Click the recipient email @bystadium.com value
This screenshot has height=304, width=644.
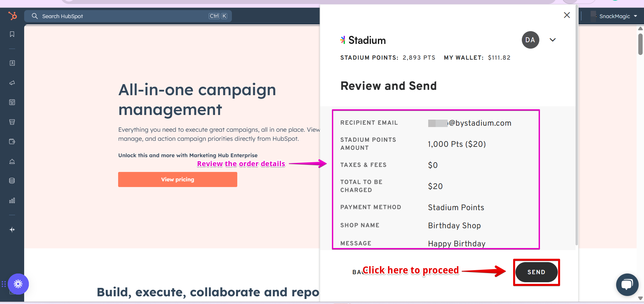click(x=469, y=123)
